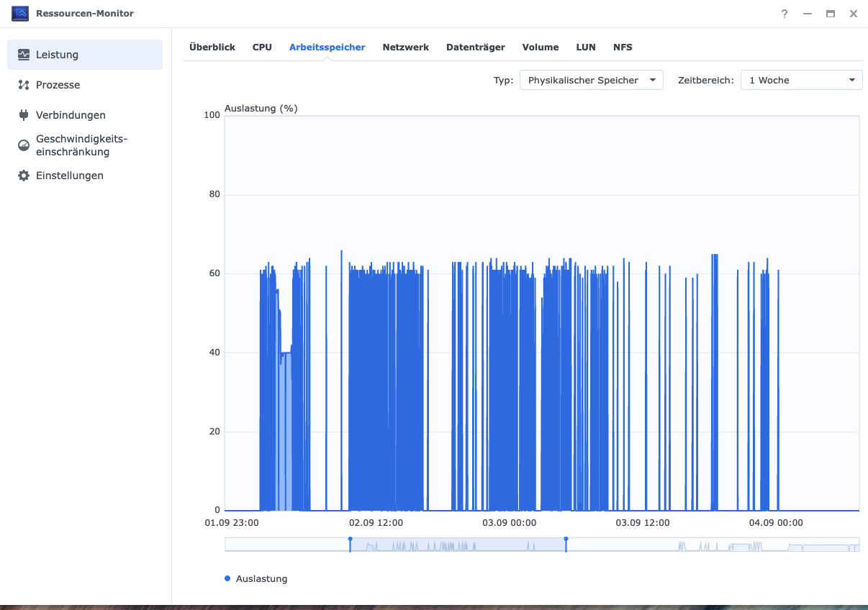
Task: Click the Auslastung (%) axis title
Action: click(261, 109)
